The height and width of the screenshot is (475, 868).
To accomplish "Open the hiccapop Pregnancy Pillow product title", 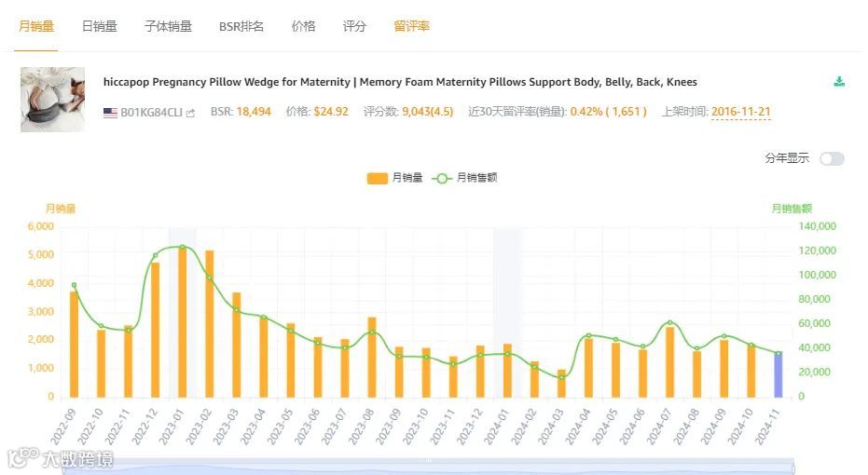I will click(x=400, y=82).
